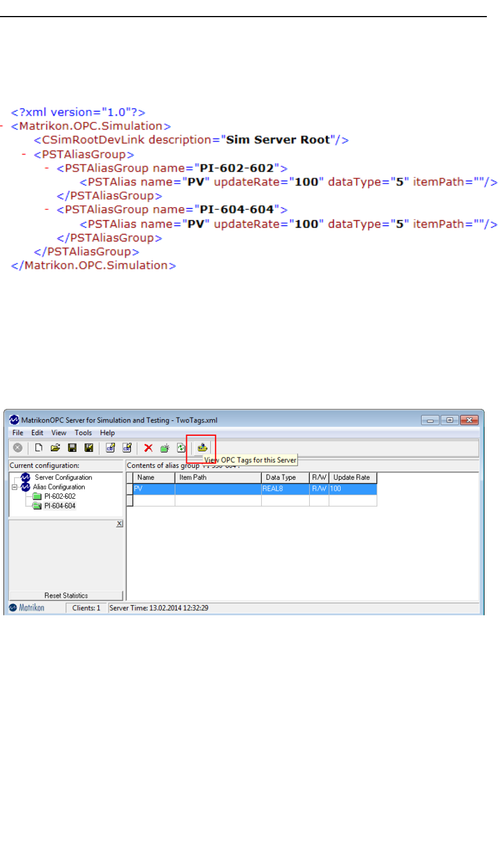Image resolution: width=504 pixels, height=863 pixels.
Task: View OPC Tags for this Server
Action: (202, 448)
